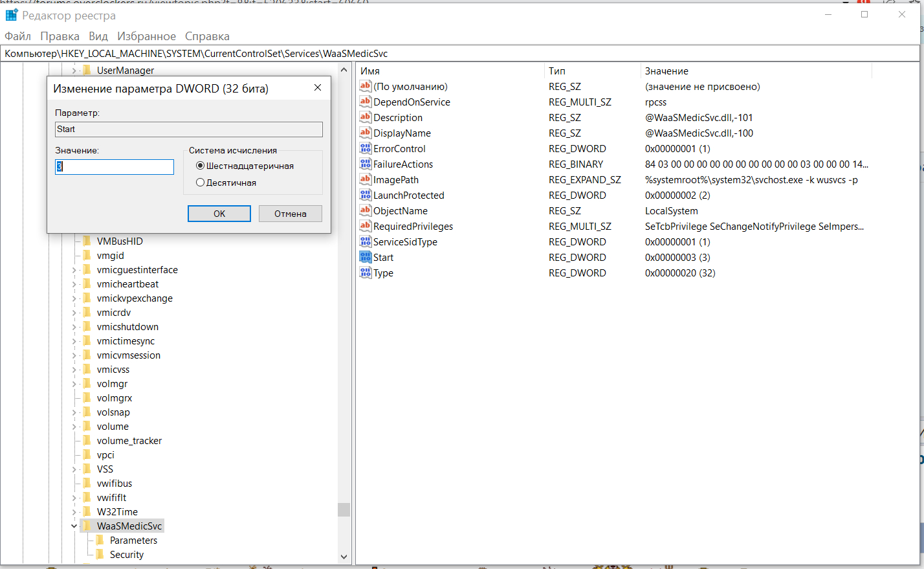Collapse the WaaSMedicSvc key
This screenshot has height=569, width=924.
pyautogui.click(x=74, y=526)
